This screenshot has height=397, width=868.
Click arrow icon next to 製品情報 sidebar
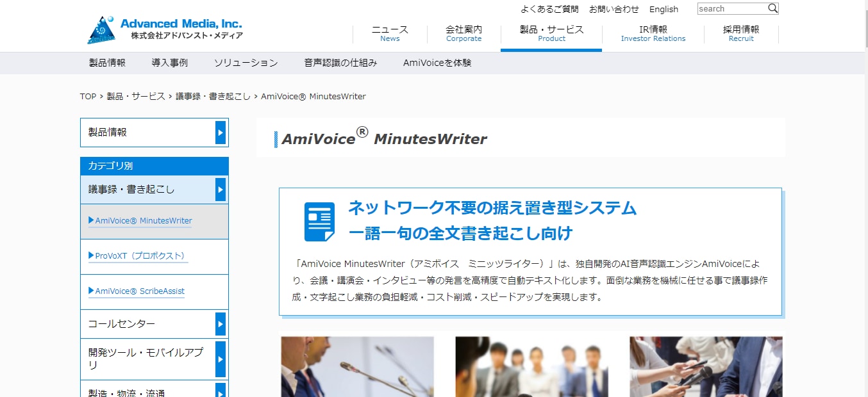(221, 133)
